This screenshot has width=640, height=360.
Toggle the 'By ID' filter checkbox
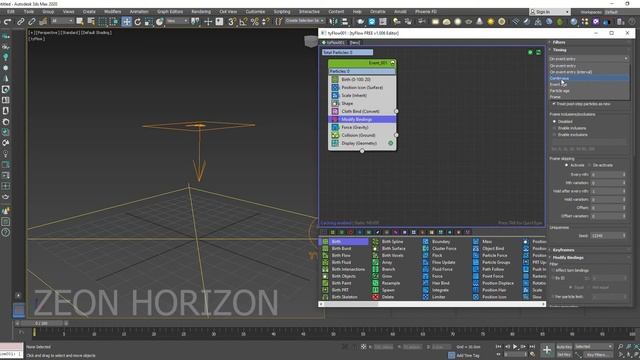click(554, 278)
